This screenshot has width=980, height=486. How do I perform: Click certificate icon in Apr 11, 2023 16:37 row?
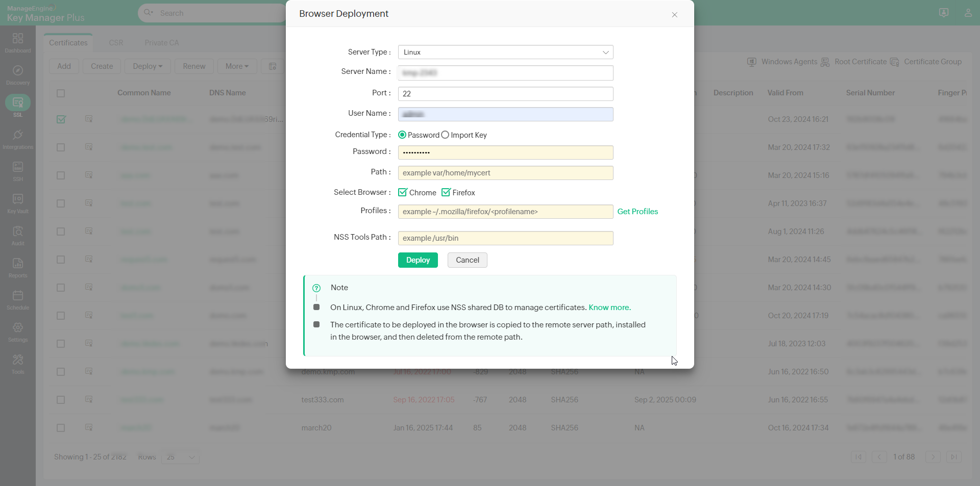pos(89,203)
